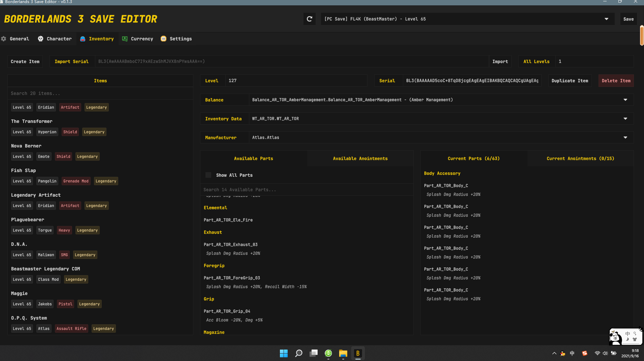
Task: Click the green browser taskbar icon
Action: pos(328,353)
